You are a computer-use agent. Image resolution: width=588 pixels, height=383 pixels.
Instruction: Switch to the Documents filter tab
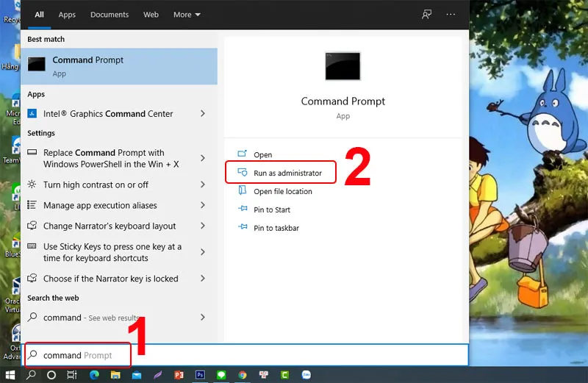point(109,15)
